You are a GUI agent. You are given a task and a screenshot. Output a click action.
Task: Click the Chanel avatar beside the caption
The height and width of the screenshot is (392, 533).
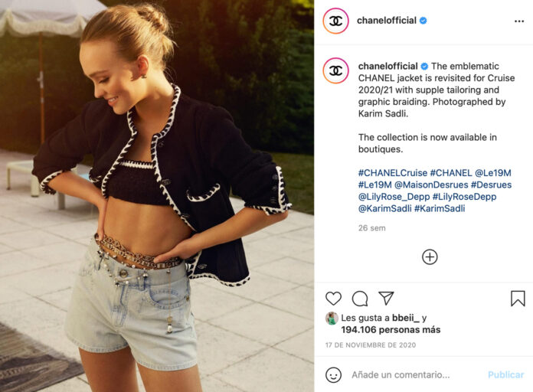coord(336,70)
